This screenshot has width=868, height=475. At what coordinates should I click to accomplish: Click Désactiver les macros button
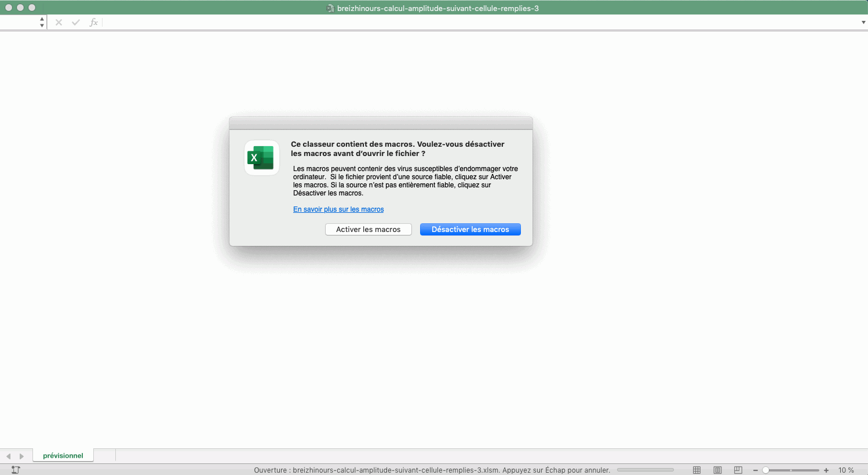[471, 230]
